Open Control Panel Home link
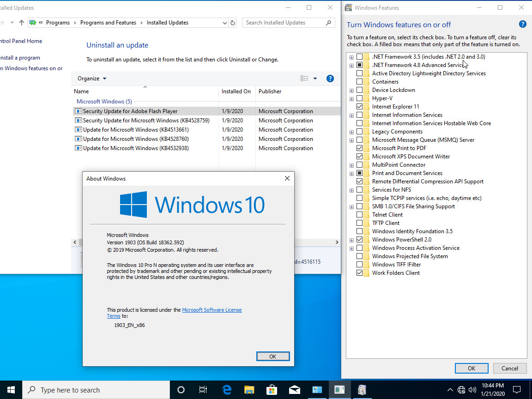532x399 pixels. point(21,41)
